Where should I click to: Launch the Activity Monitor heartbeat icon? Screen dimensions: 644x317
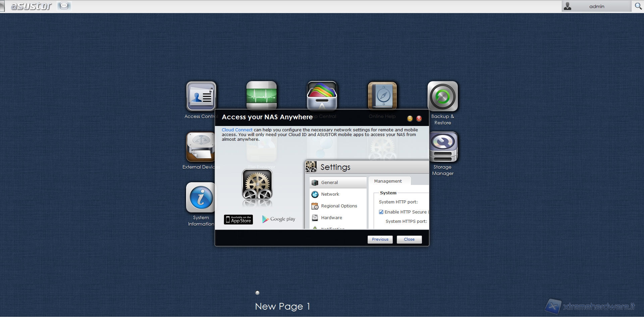point(261,95)
